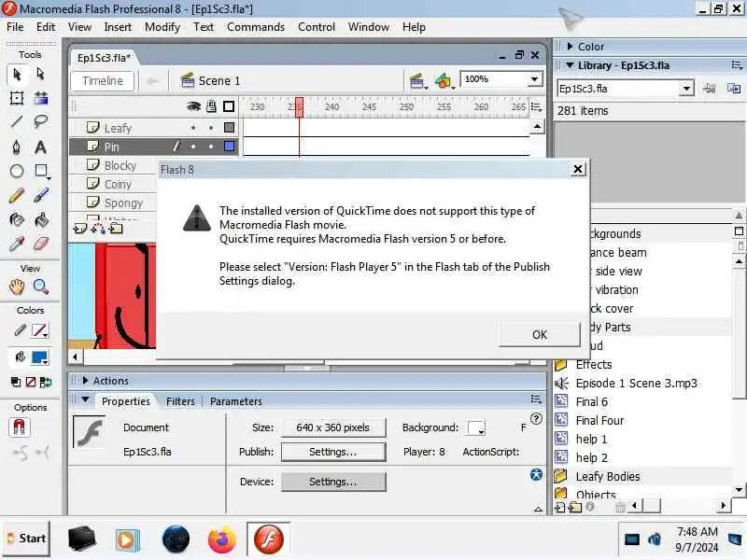Collapse the Properties panel arrow

85,400
